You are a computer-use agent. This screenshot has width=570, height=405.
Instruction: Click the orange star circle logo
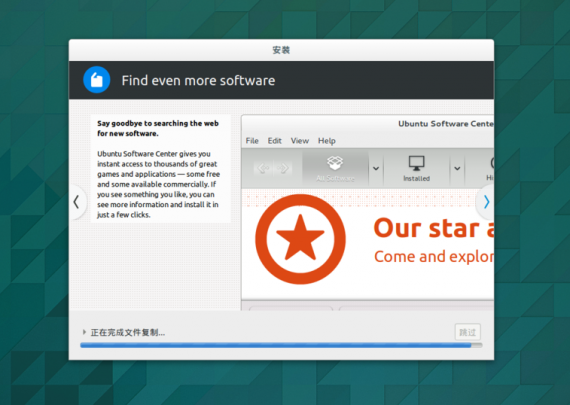[300, 239]
